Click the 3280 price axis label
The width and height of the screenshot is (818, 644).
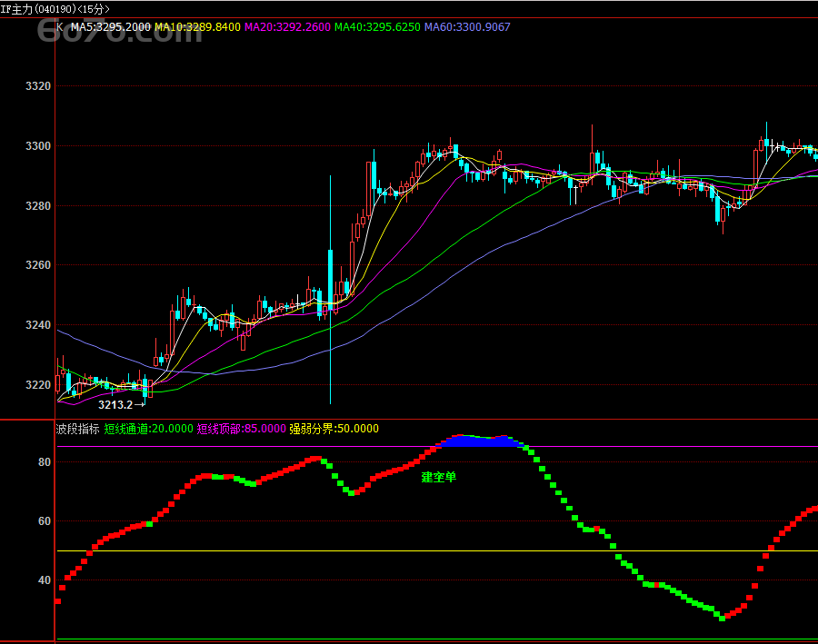pyautogui.click(x=38, y=206)
